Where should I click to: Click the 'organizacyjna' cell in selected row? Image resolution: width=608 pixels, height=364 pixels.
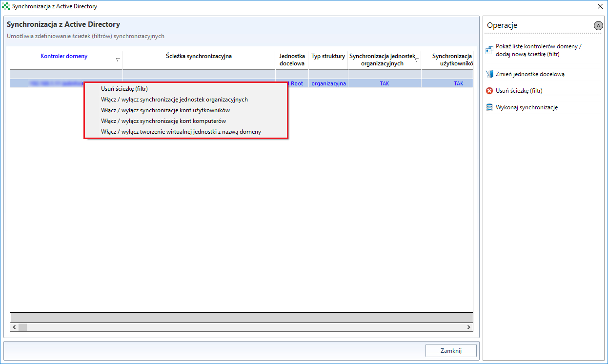[x=328, y=83]
